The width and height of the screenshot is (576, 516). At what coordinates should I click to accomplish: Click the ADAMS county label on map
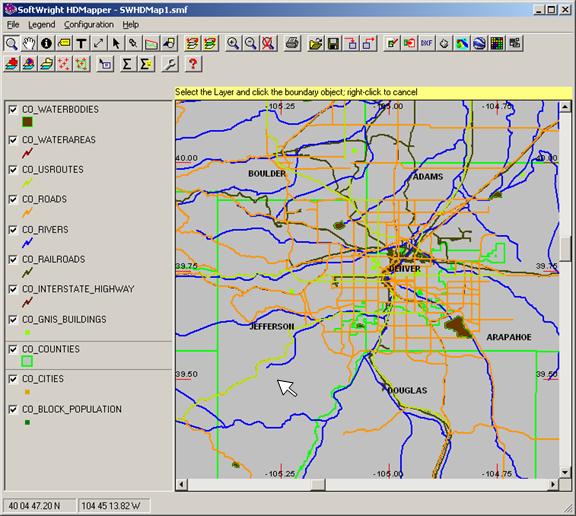[x=428, y=177]
